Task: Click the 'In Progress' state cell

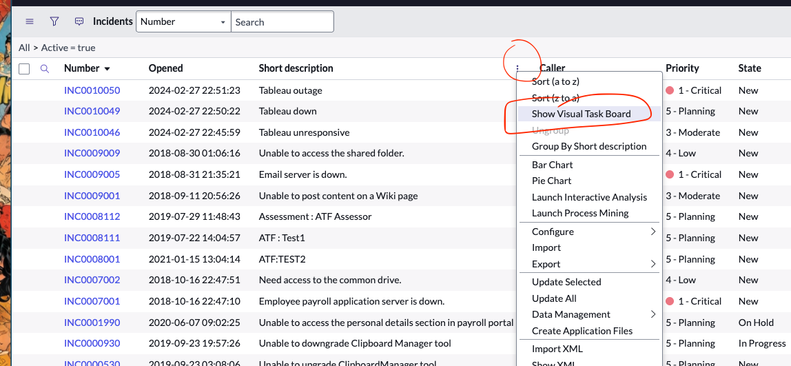Action: (x=762, y=344)
